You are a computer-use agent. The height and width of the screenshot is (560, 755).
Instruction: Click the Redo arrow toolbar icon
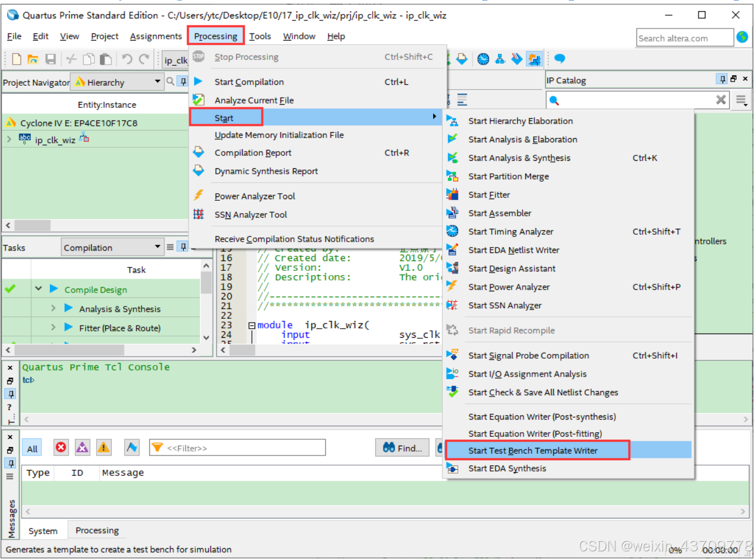pyautogui.click(x=145, y=59)
